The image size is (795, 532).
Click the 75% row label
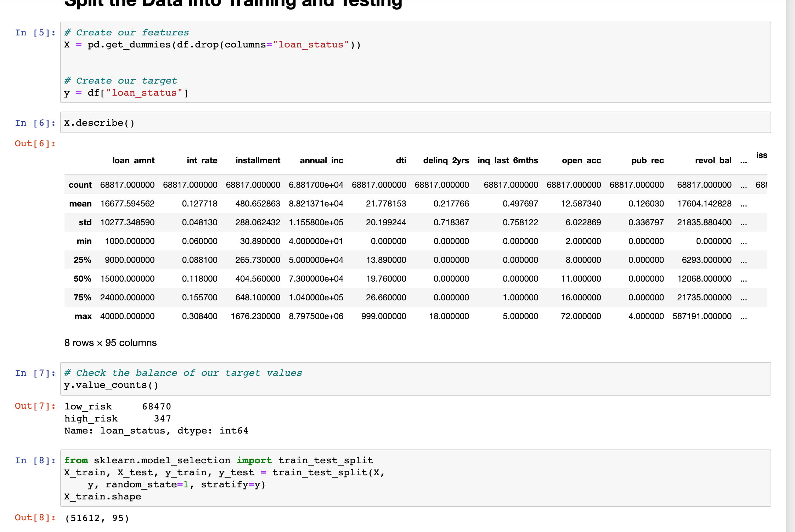click(83, 298)
